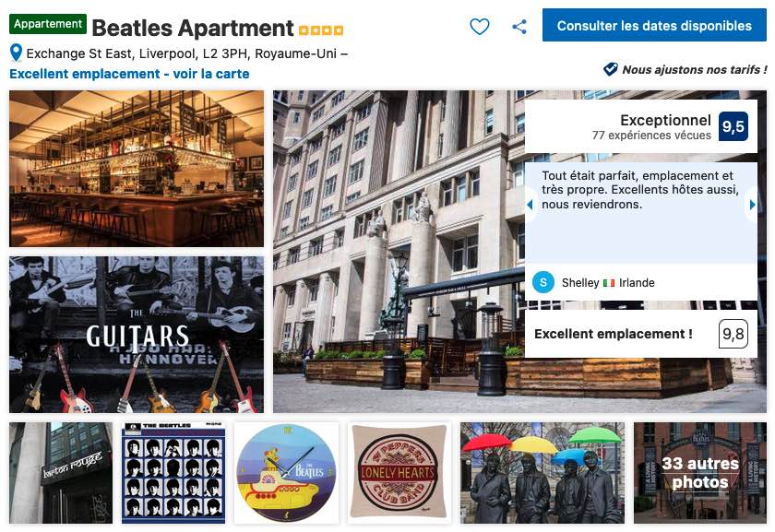
Task: Click the four-star rating squares
Action: click(x=321, y=30)
